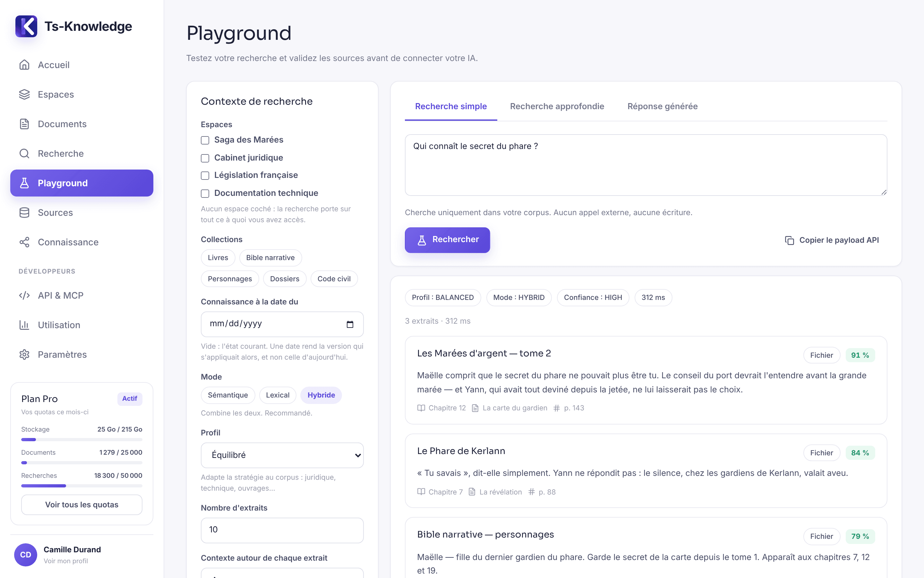924x578 pixels.
Task: Click the Rechercher button
Action: point(447,240)
